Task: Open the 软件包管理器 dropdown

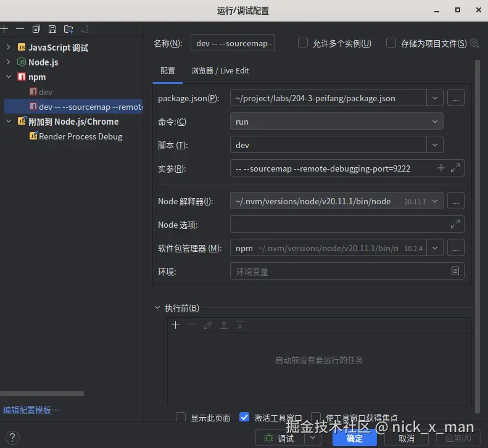Action: 435,248
